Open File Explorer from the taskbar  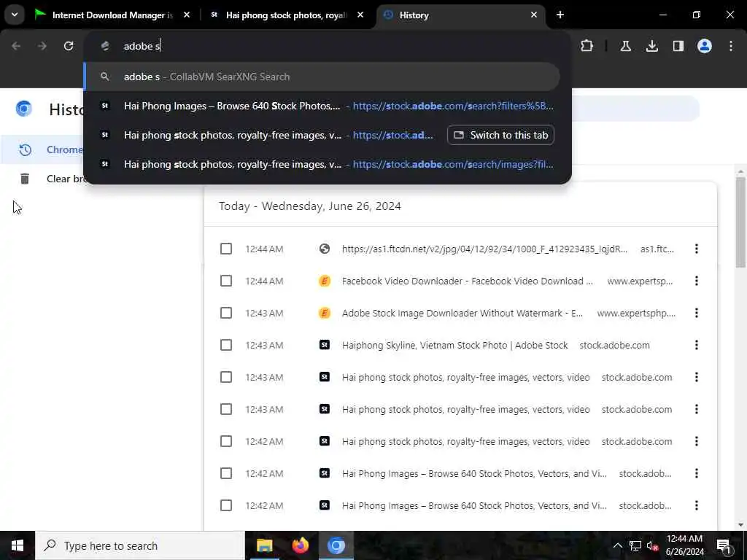[x=264, y=545]
